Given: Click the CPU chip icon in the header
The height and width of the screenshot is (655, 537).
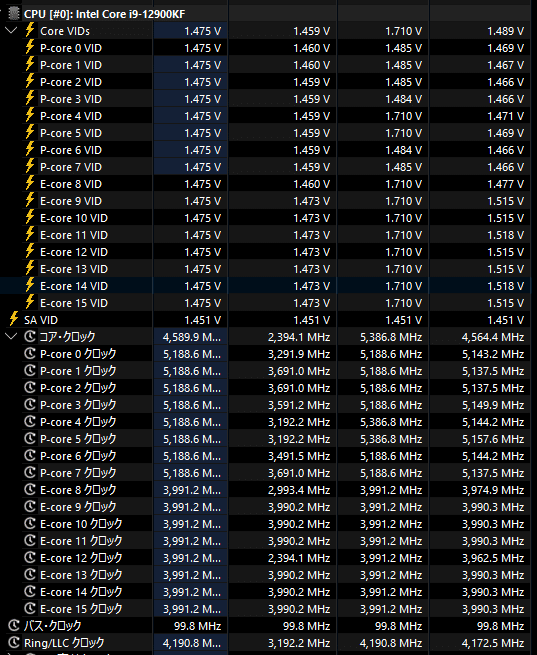Looking at the screenshot, I should [x=14, y=14].
